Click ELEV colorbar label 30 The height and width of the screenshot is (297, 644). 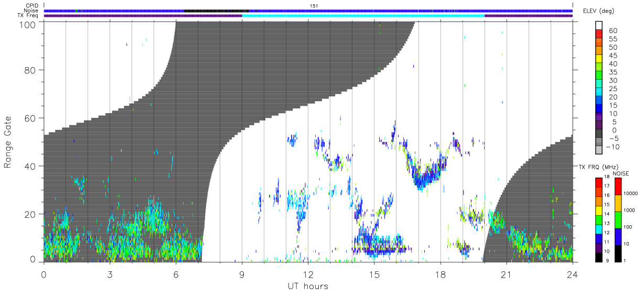pyautogui.click(x=614, y=80)
